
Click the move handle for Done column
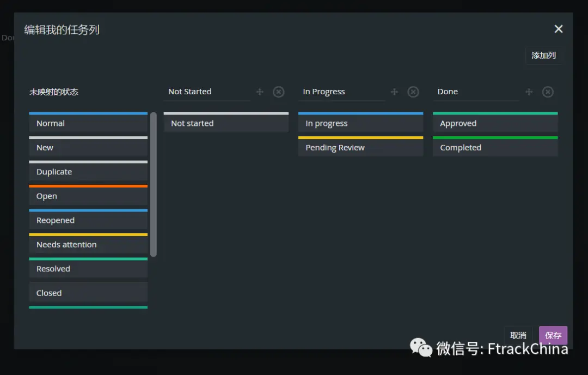click(529, 92)
